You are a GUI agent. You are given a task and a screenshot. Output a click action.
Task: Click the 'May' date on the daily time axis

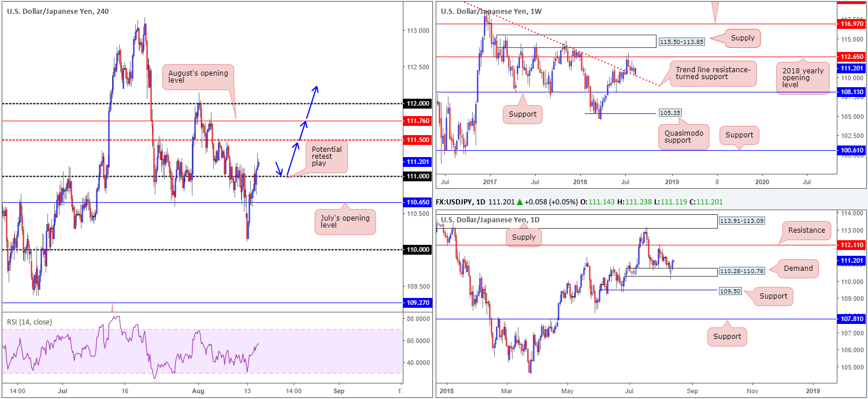tap(567, 390)
